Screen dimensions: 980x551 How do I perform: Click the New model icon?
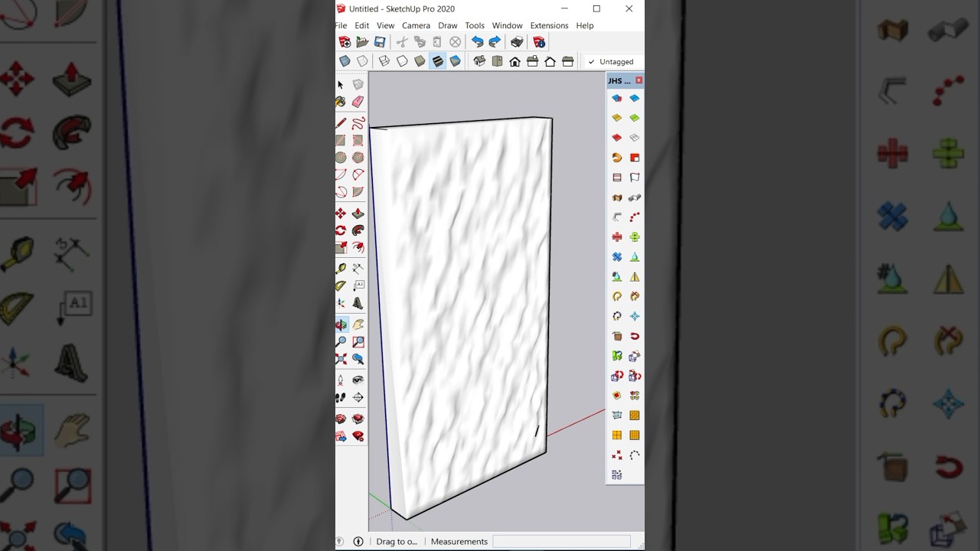(x=345, y=42)
